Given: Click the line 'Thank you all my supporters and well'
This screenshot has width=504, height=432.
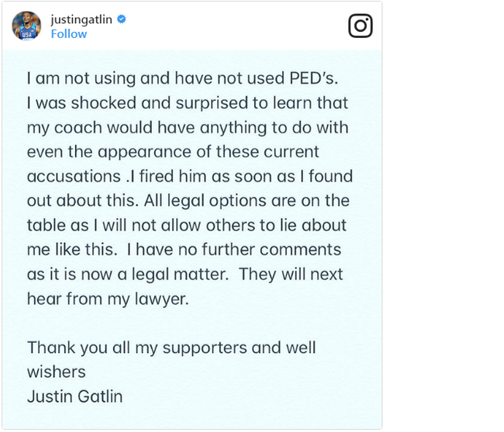Looking at the screenshot, I should click(x=171, y=348).
